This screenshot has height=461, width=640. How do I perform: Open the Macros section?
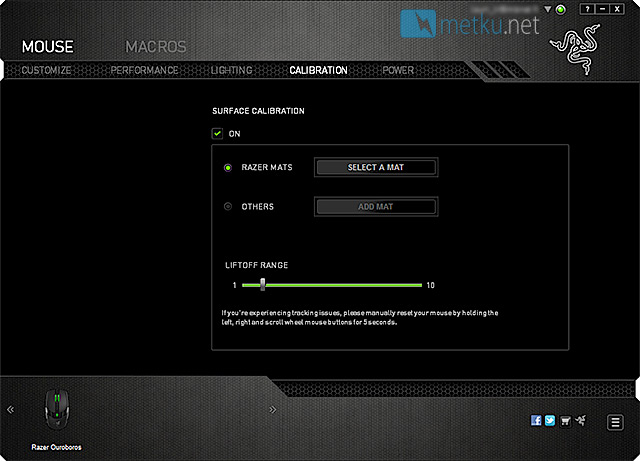pos(156,47)
